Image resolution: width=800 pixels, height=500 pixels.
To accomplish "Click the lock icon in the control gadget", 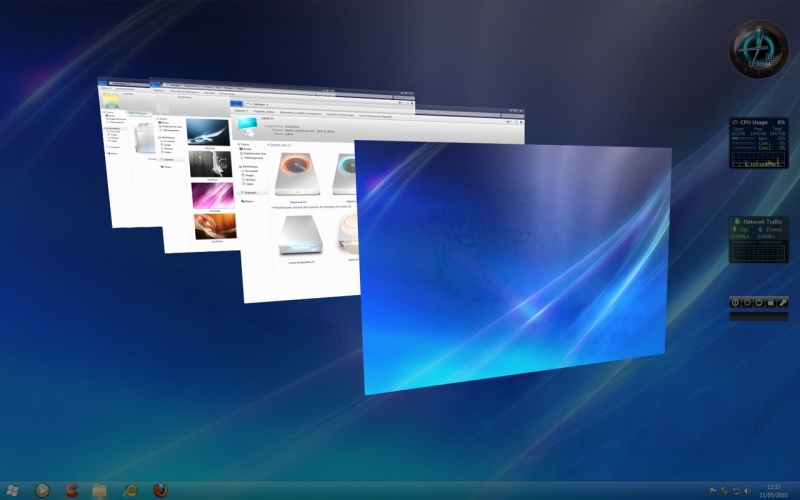I will 771,303.
